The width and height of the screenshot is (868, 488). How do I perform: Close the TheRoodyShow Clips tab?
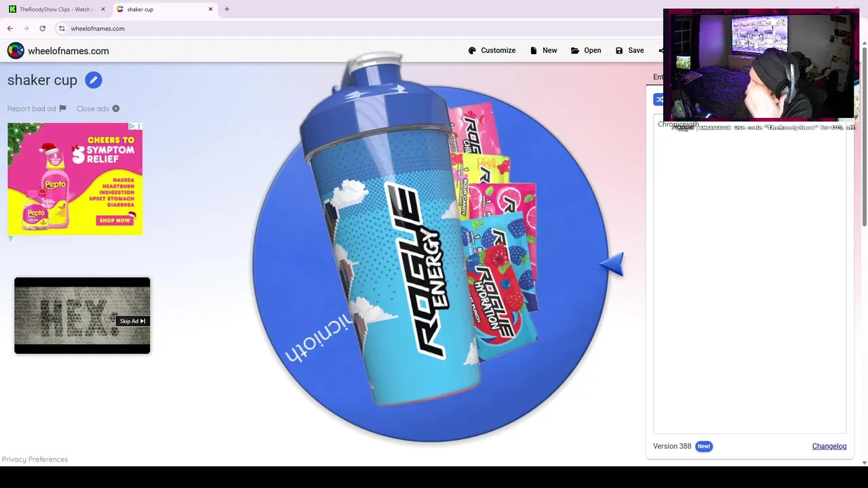tap(103, 9)
